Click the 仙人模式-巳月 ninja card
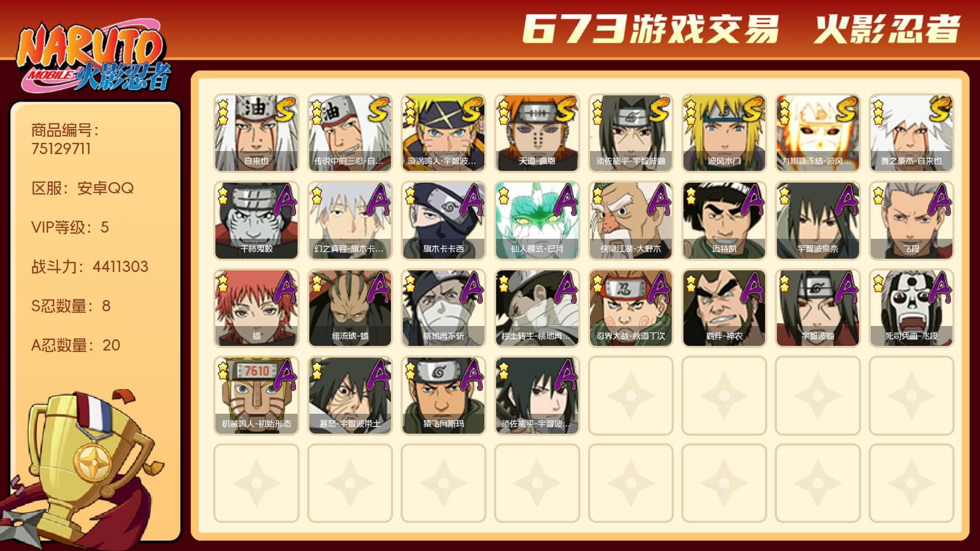The width and height of the screenshot is (980, 551). coord(537,220)
